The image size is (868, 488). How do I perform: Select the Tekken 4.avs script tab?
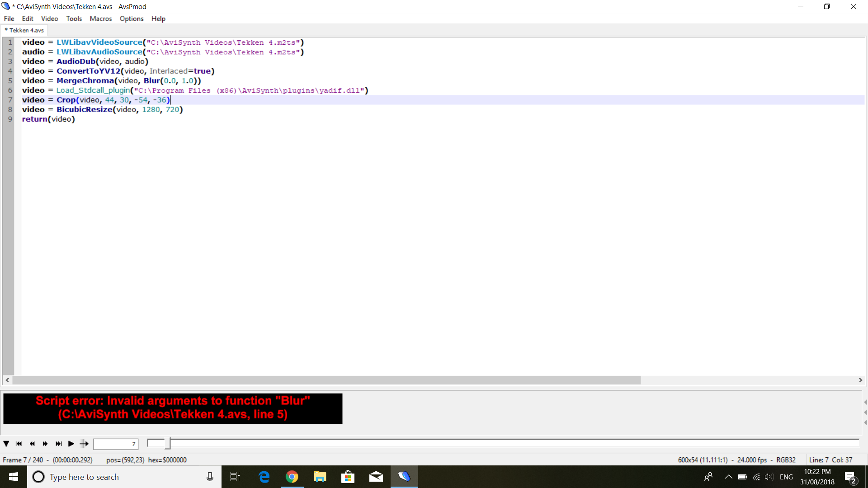pyautogui.click(x=25, y=30)
